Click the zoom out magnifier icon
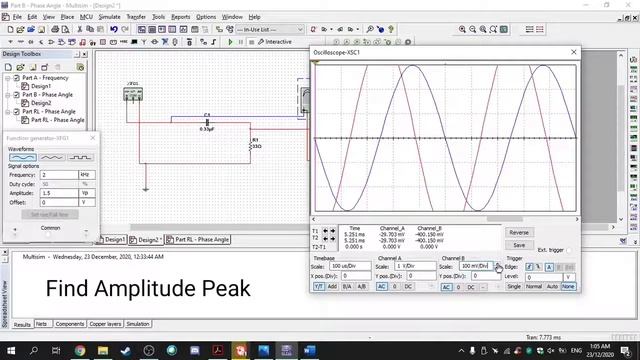Screen dimensions: 640x360 [473, 29]
